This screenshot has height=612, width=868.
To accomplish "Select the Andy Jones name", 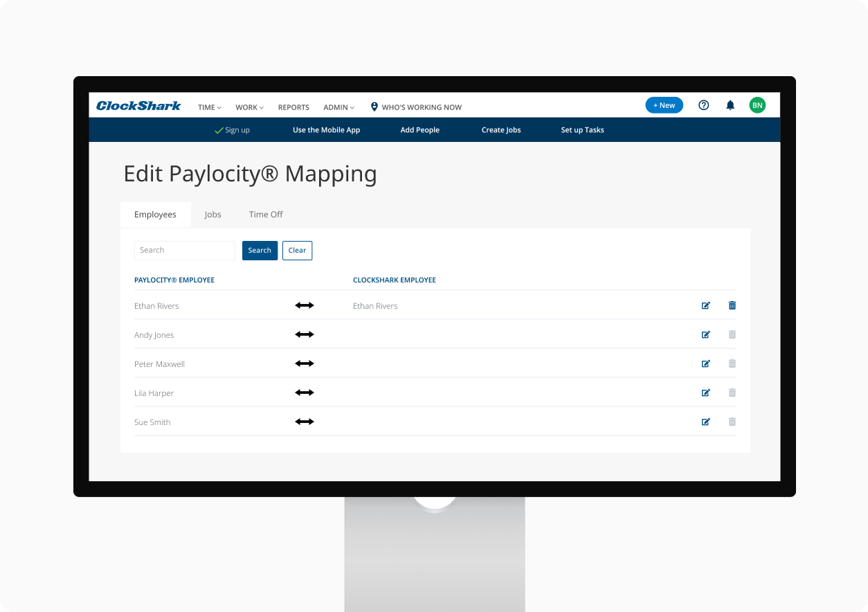I will pos(154,335).
